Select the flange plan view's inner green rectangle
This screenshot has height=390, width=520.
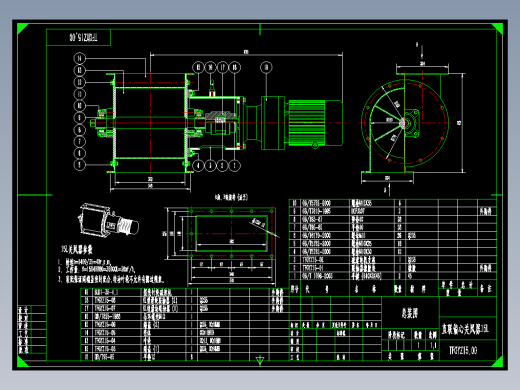pos(232,233)
